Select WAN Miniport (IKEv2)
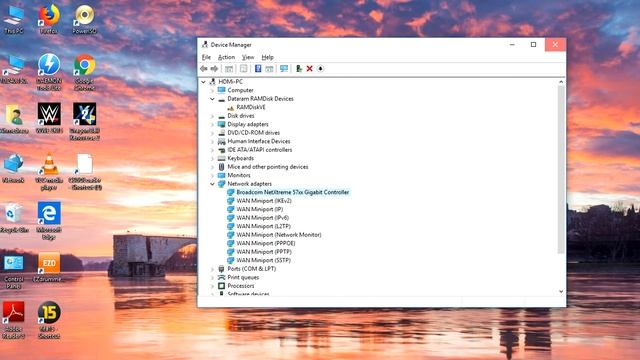This screenshot has height=360, width=640. [x=264, y=201]
